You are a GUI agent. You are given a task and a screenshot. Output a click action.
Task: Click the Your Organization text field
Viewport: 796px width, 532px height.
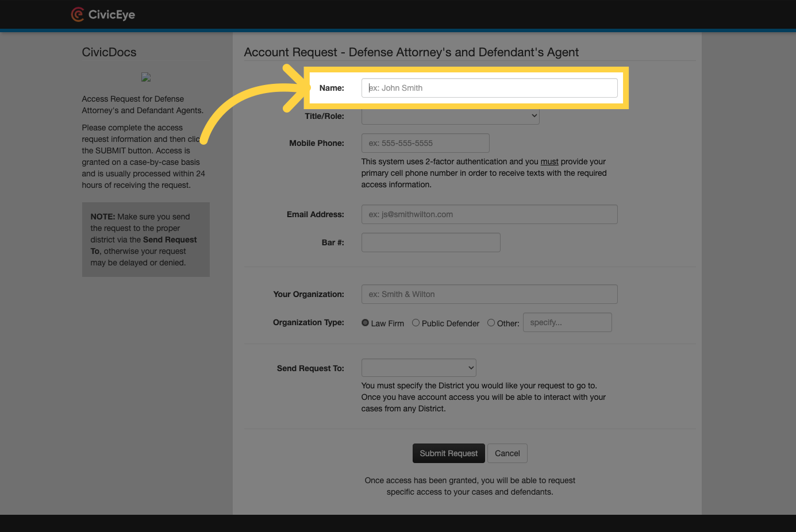489,294
